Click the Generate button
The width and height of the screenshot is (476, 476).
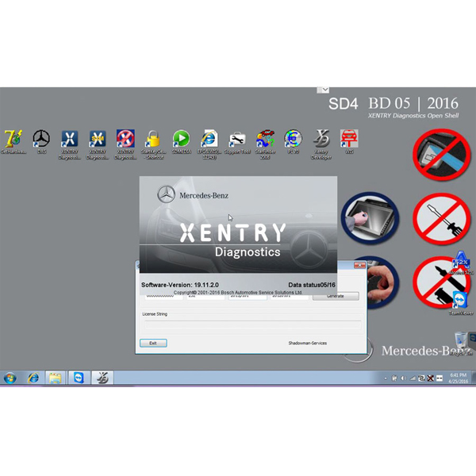[336, 296]
